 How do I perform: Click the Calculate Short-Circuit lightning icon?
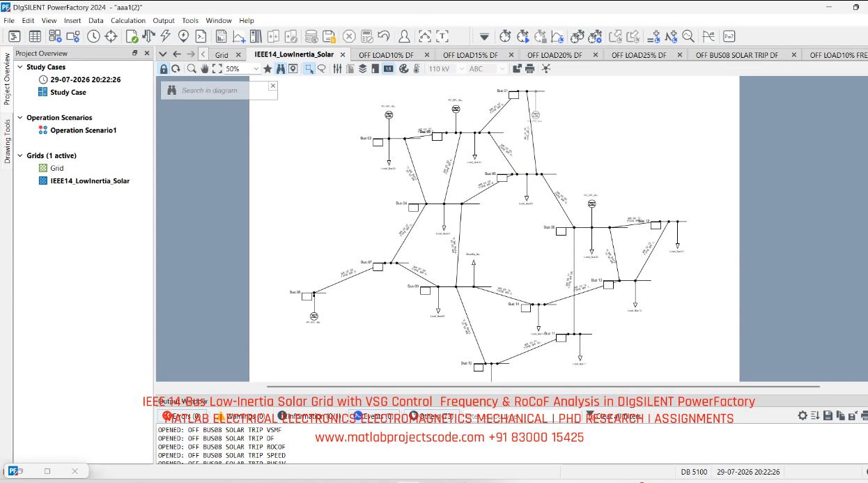click(x=166, y=36)
